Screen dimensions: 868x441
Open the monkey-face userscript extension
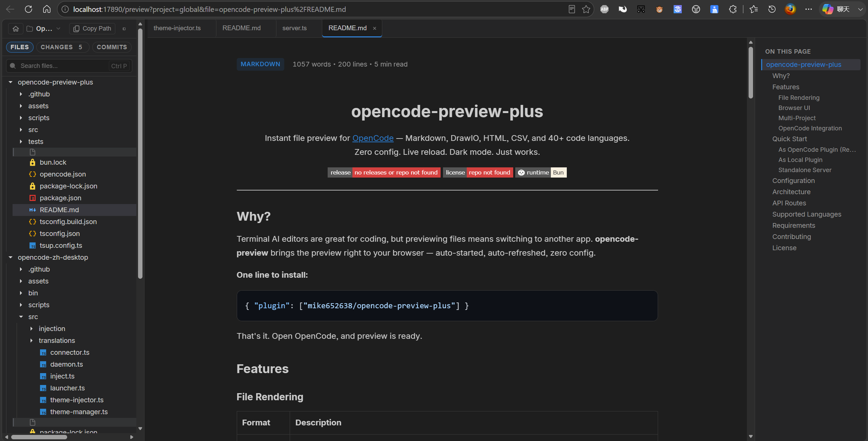click(659, 9)
